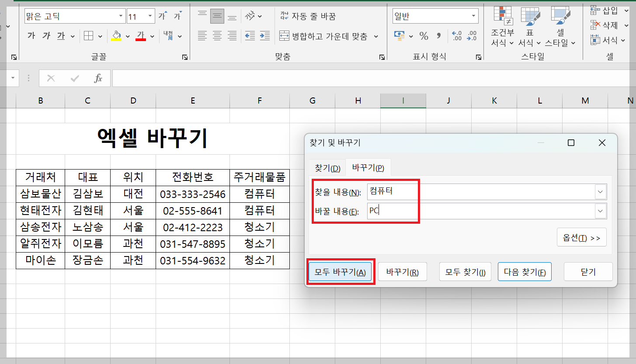Toggle underline formatting
The height and width of the screenshot is (364, 636).
60,36
